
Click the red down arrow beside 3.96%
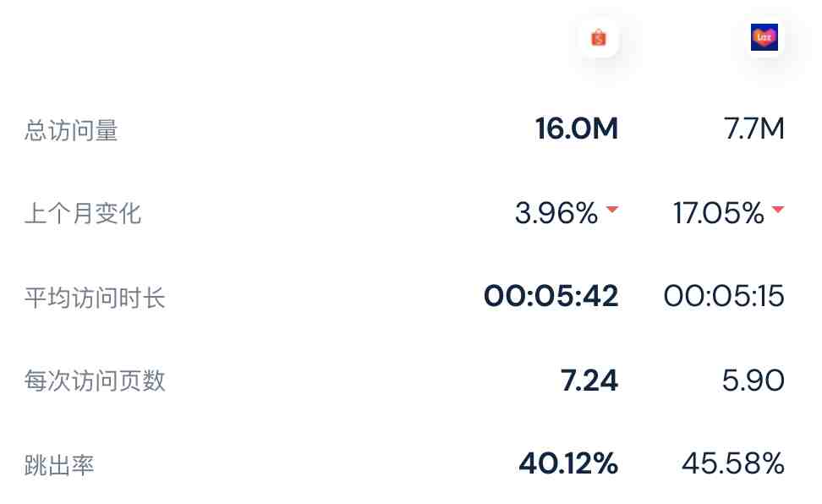[611, 209]
